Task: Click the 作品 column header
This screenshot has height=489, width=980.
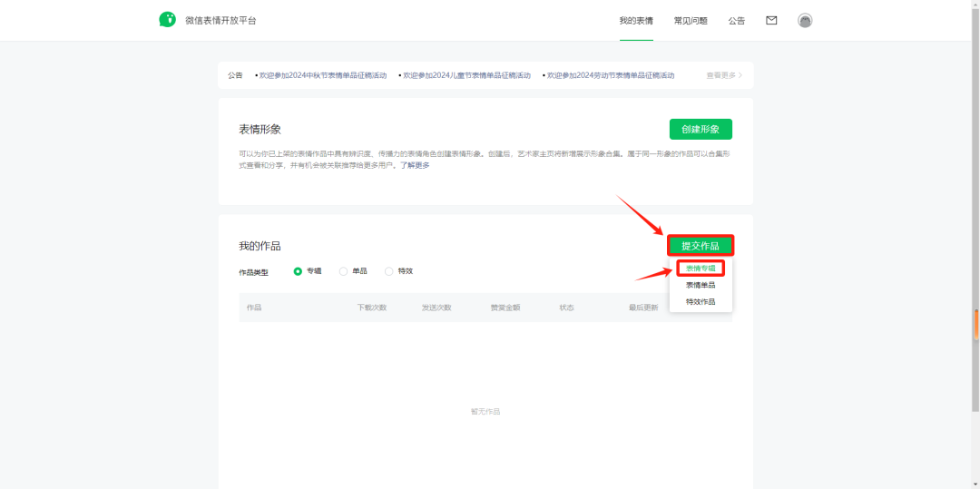Action: pos(254,308)
